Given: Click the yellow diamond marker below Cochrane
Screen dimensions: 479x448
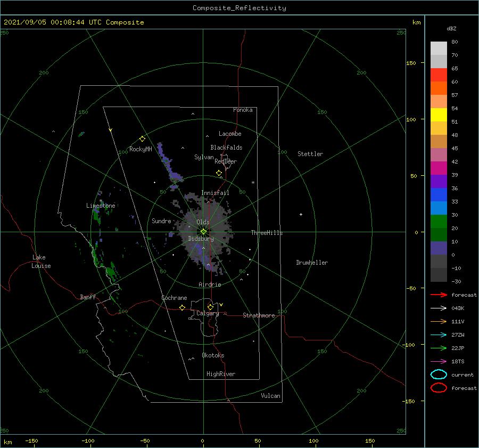Looking at the screenshot, I should point(182,307).
